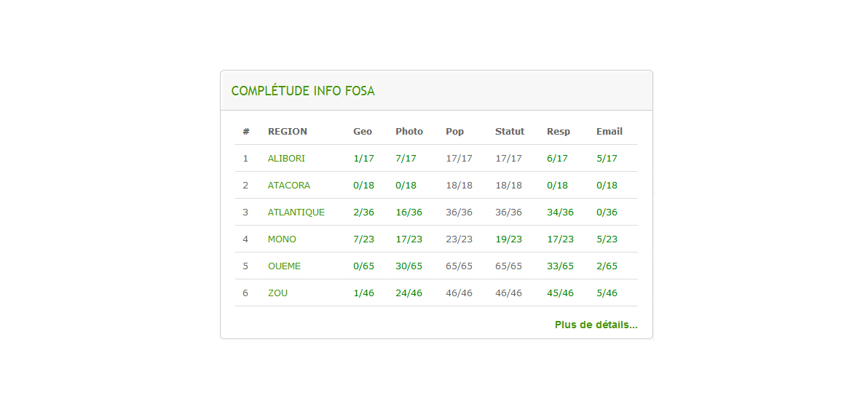Select the ZOU region link
The image size is (868, 409).
point(278,293)
